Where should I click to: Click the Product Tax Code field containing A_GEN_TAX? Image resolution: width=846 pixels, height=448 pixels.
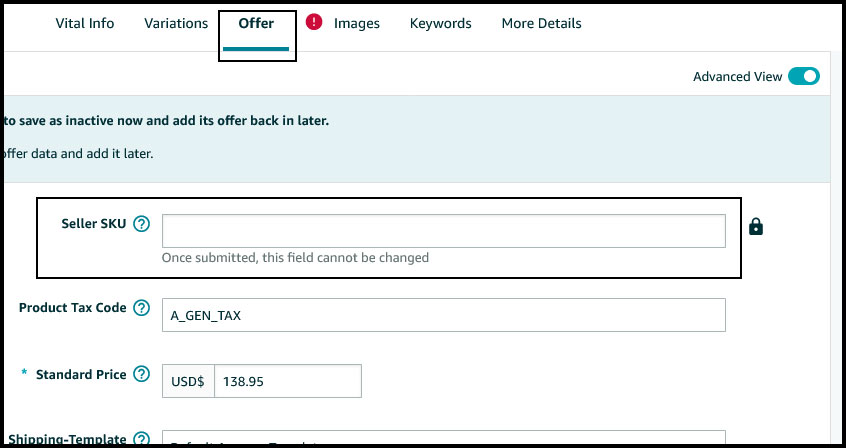pos(443,315)
